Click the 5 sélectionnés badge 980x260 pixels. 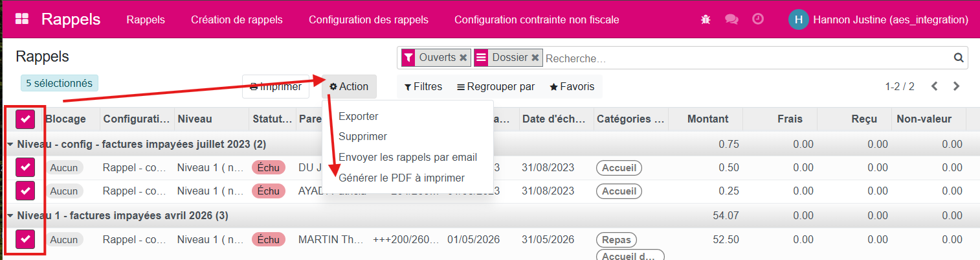[59, 83]
